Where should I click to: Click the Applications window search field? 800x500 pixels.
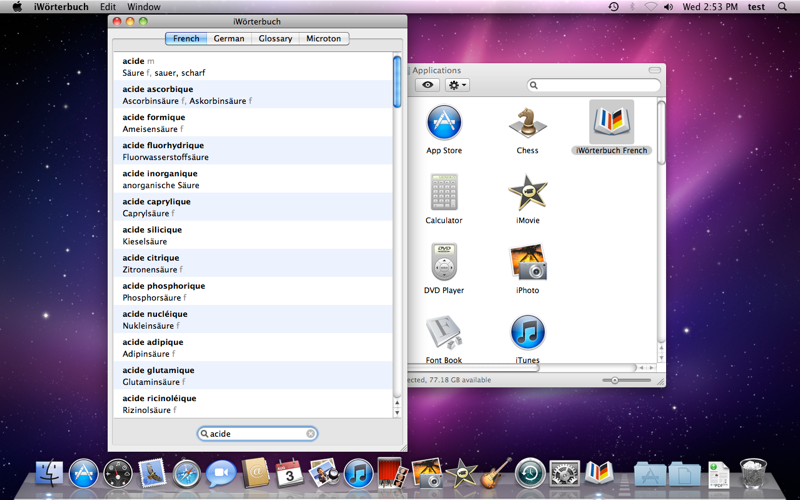pos(594,85)
